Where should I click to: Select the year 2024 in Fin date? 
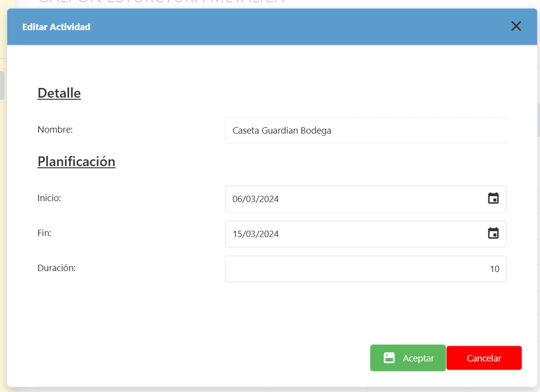[269, 234]
